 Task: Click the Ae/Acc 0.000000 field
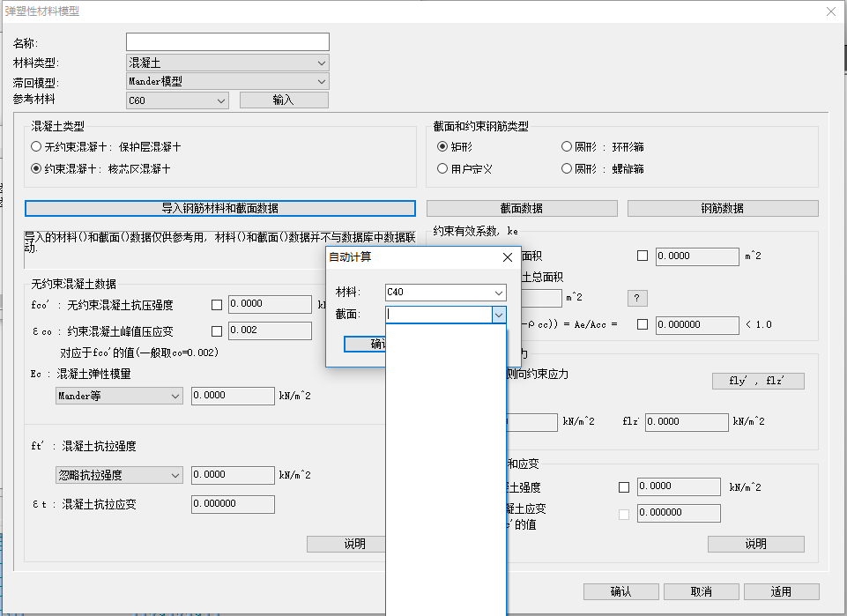pos(697,325)
